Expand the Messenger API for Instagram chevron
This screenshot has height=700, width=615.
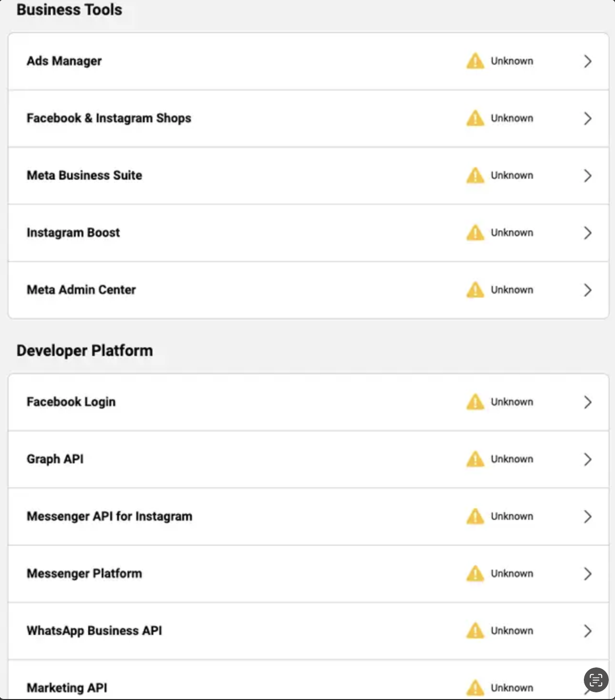click(588, 516)
